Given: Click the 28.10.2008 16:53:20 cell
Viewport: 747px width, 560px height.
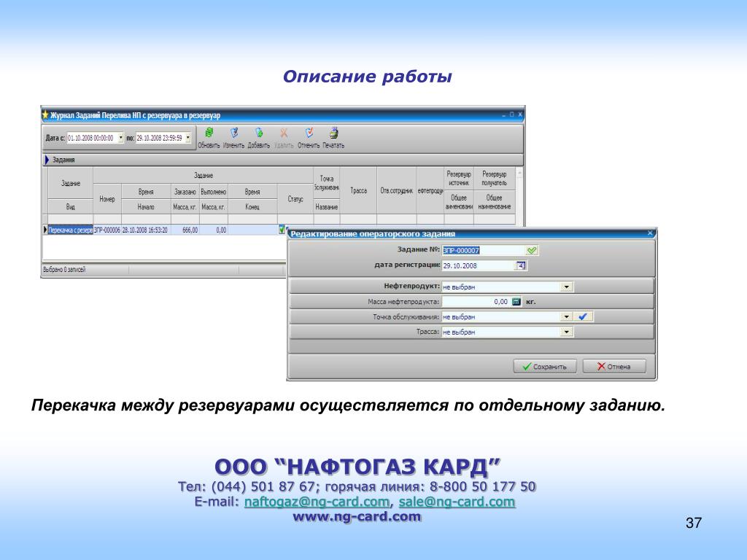Looking at the screenshot, I should click(145, 230).
